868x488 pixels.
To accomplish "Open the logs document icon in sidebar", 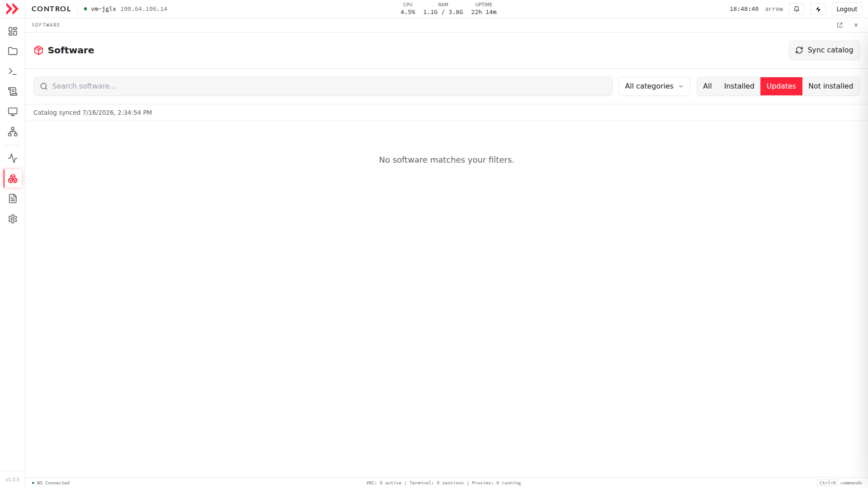I will coord(13,198).
